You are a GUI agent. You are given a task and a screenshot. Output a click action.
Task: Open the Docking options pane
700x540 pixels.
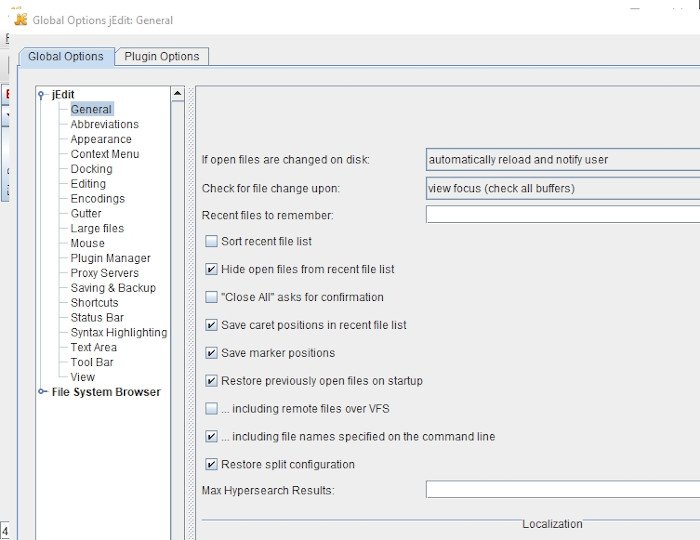(92, 169)
